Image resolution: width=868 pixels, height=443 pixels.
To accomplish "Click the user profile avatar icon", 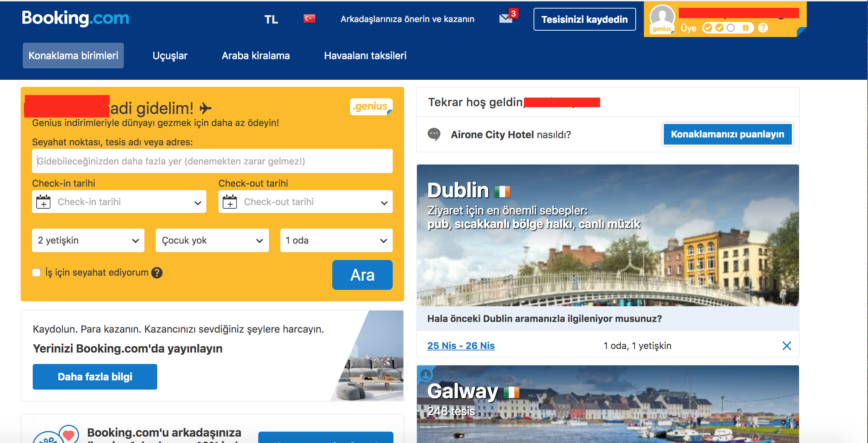I will click(x=662, y=19).
